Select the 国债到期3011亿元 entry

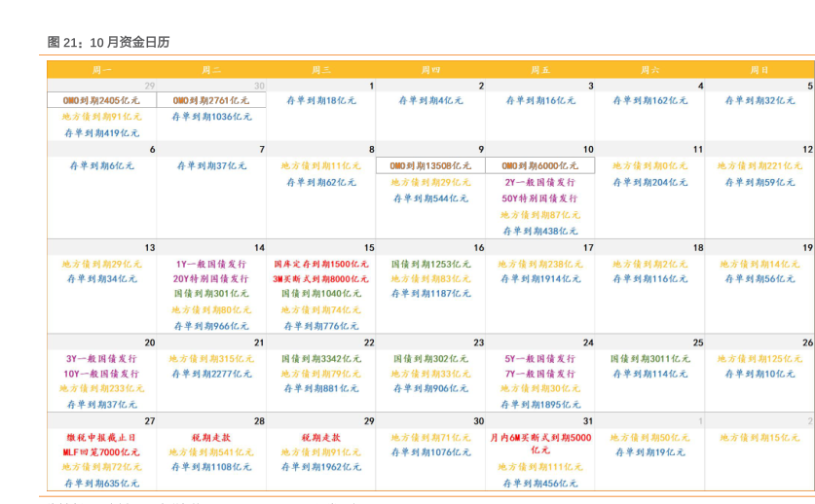pyautogui.click(x=650, y=358)
